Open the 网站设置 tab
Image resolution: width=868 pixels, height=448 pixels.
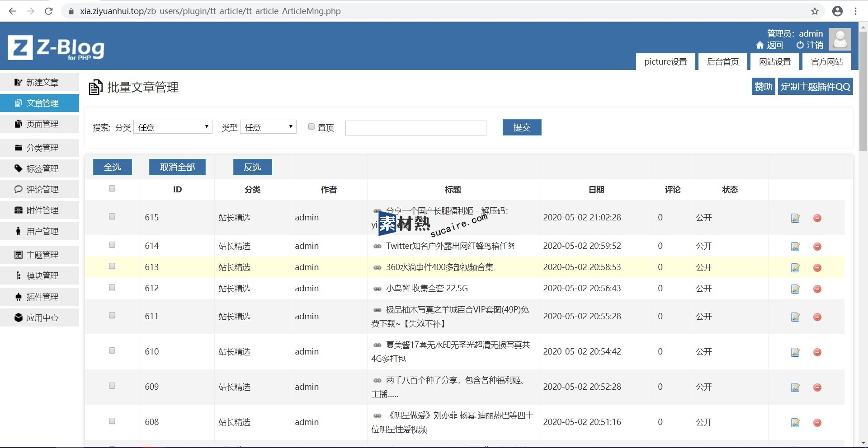coord(774,62)
